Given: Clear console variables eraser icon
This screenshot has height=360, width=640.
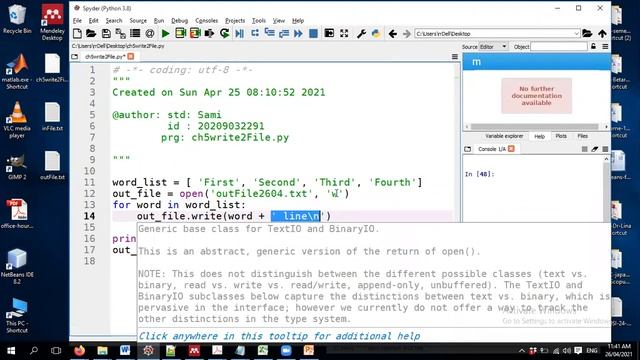Looking at the screenshot, I should coord(595,149).
